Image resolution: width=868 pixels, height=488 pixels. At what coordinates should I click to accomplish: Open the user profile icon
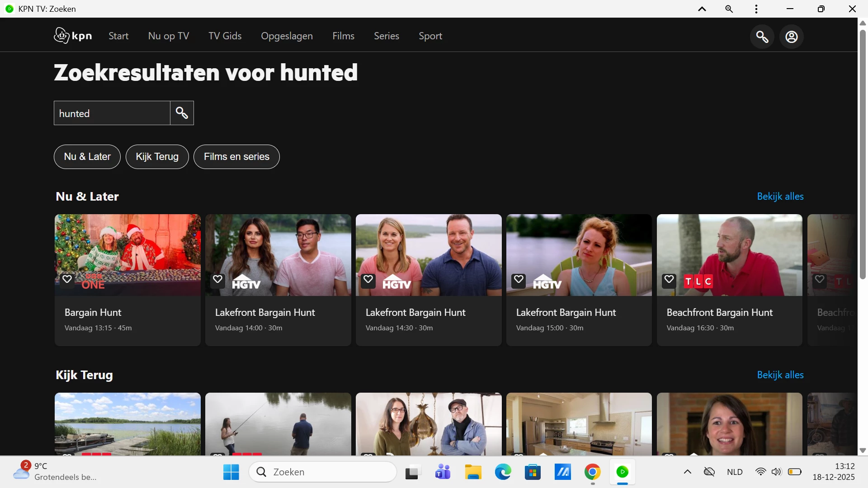[x=791, y=37]
